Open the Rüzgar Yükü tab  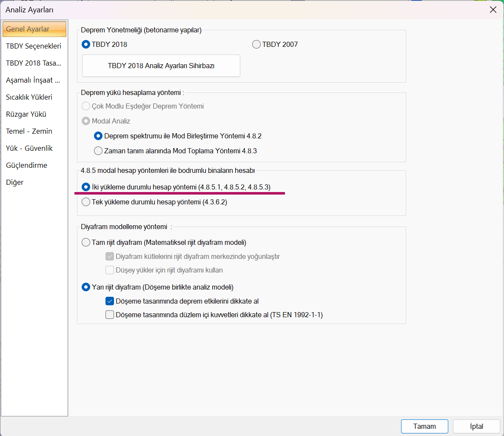tap(34, 114)
